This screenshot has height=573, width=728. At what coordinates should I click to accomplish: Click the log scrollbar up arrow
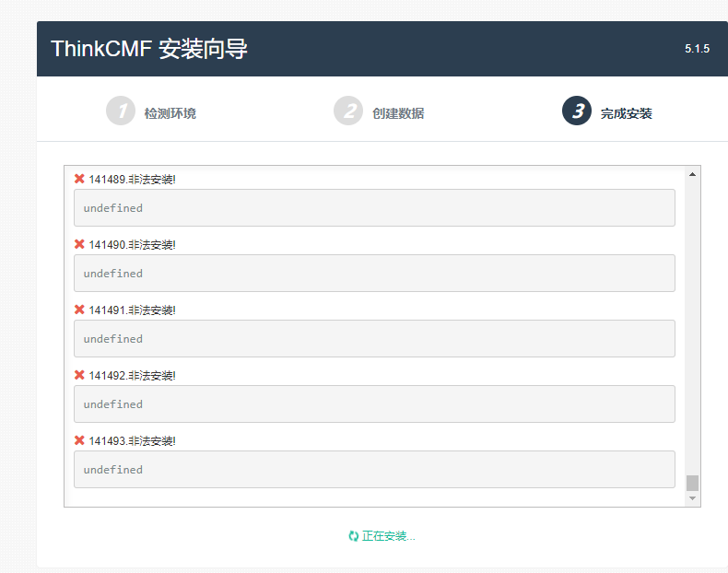point(692,174)
